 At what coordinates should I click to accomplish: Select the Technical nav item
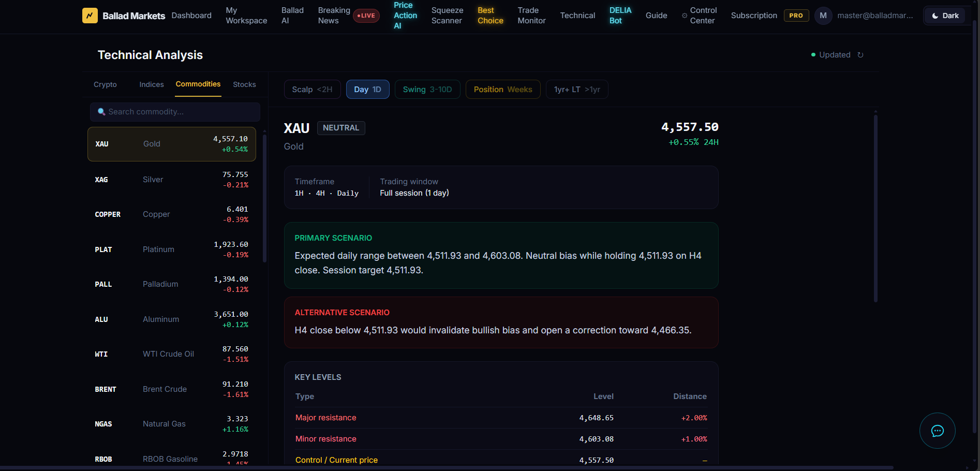[x=577, y=16]
